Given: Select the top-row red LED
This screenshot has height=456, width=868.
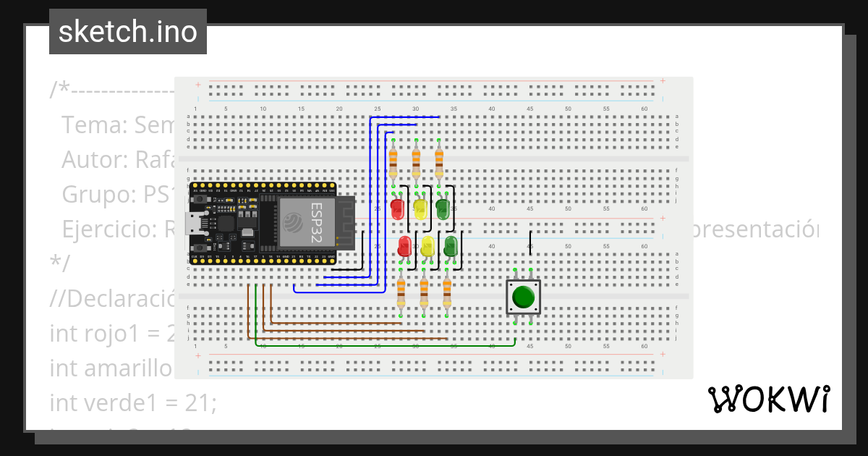Looking at the screenshot, I should [x=396, y=209].
